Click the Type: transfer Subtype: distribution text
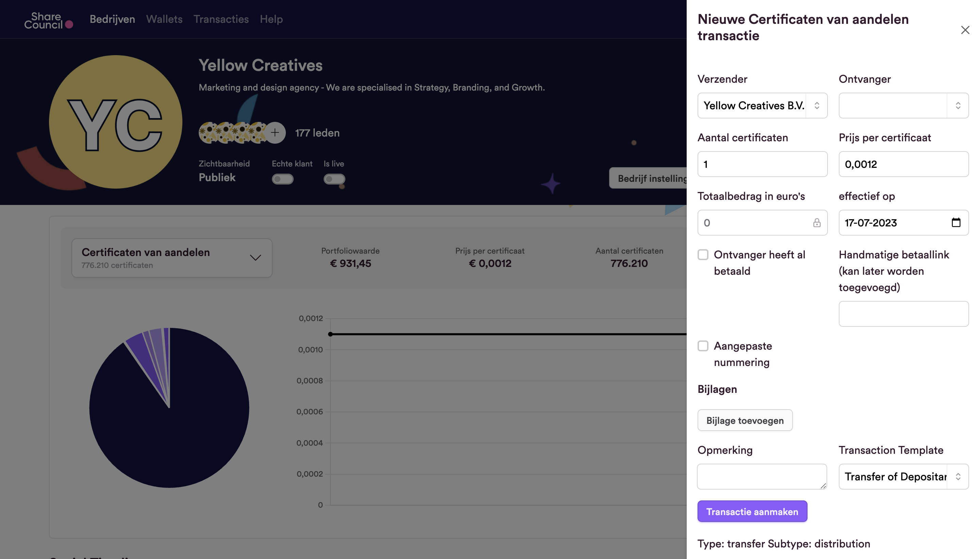Image resolution: width=980 pixels, height=559 pixels. 784,544
